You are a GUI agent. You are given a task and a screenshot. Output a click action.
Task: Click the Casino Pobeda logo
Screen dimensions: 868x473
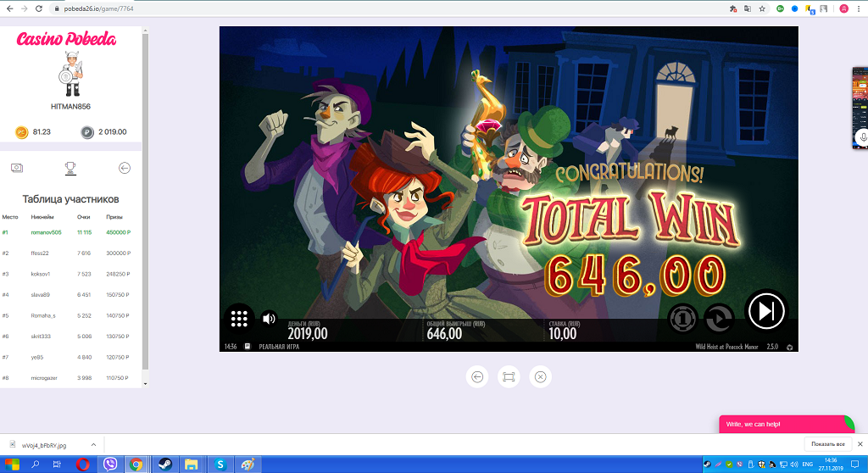66,39
